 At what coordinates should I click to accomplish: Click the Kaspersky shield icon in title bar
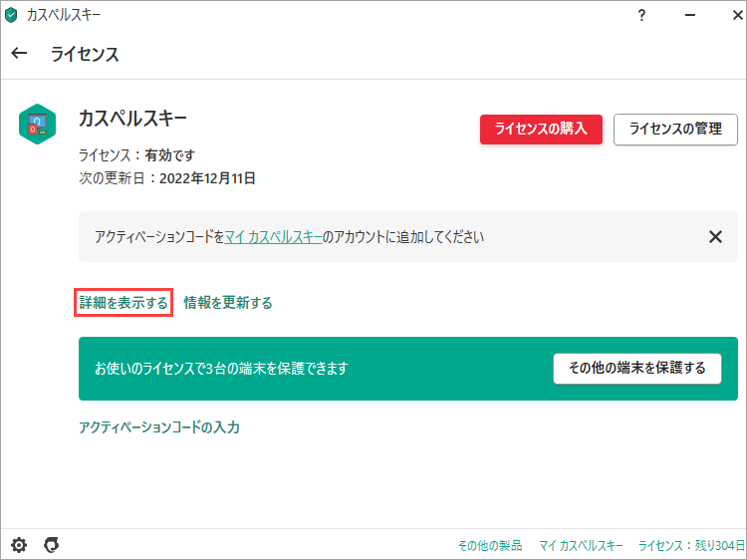tap(11, 15)
